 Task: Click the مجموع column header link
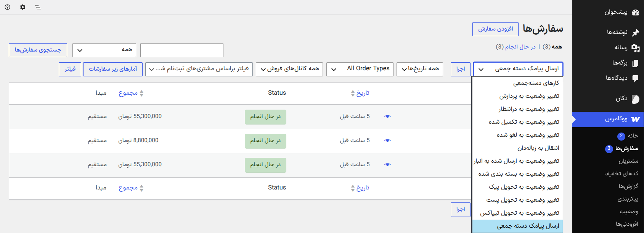pos(128,93)
